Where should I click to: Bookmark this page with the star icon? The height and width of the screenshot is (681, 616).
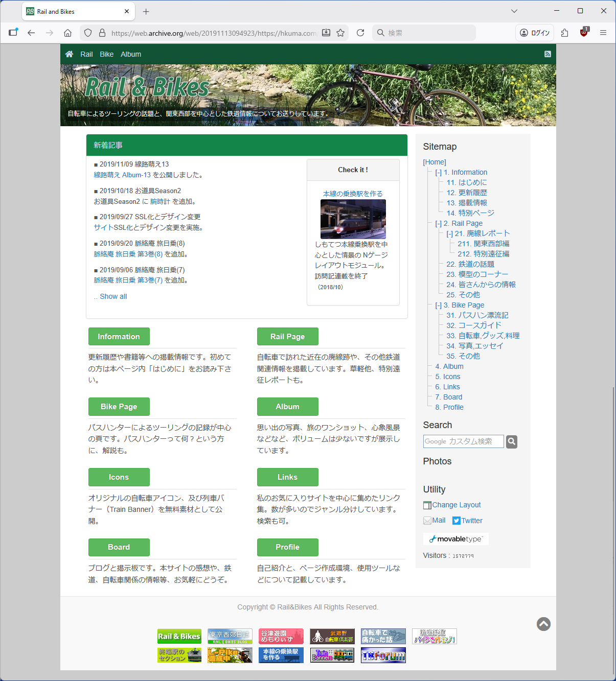point(340,33)
